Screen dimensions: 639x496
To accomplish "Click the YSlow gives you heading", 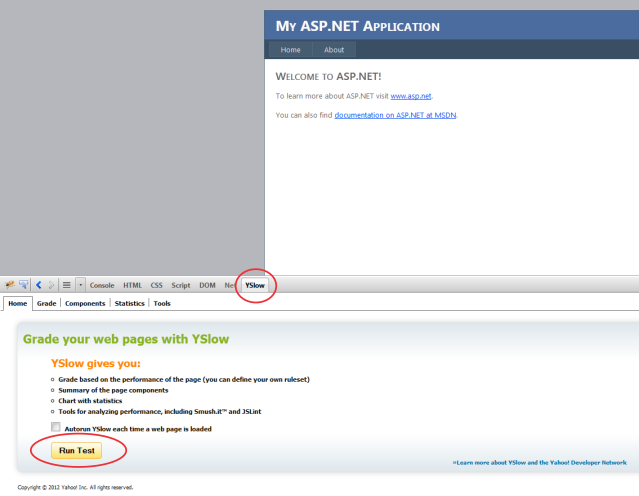I will tap(96, 363).
